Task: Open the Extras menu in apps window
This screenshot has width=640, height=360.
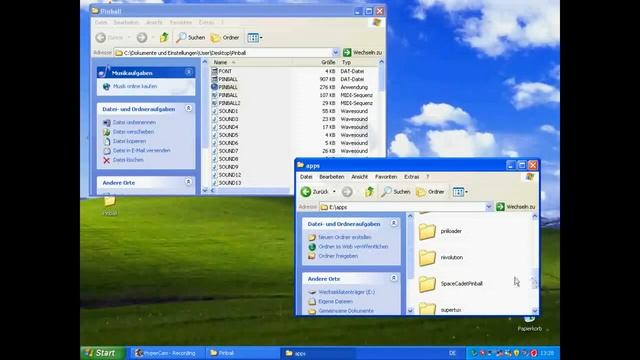Action: click(x=411, y=177)
